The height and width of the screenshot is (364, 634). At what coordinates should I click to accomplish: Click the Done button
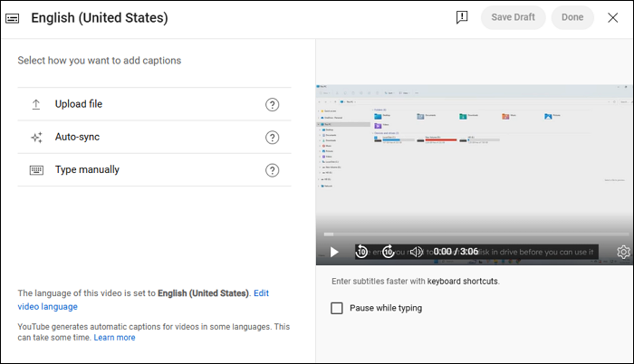572,17
